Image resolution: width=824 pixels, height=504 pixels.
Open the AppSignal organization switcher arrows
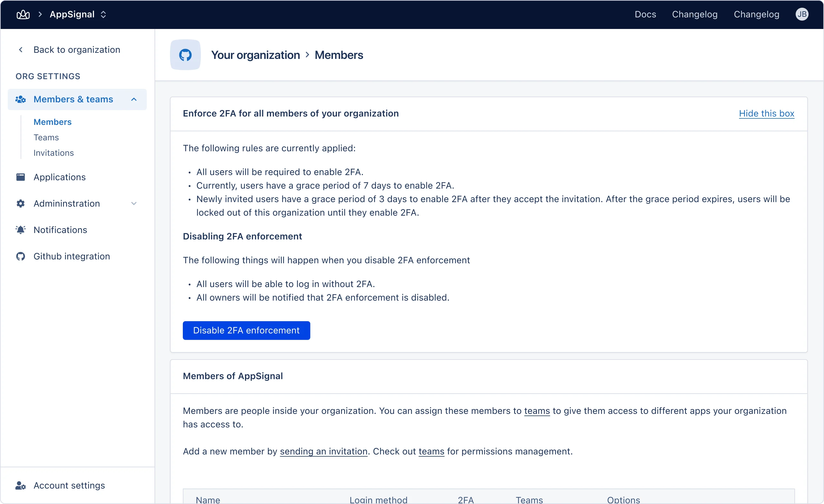click(103, 14)
